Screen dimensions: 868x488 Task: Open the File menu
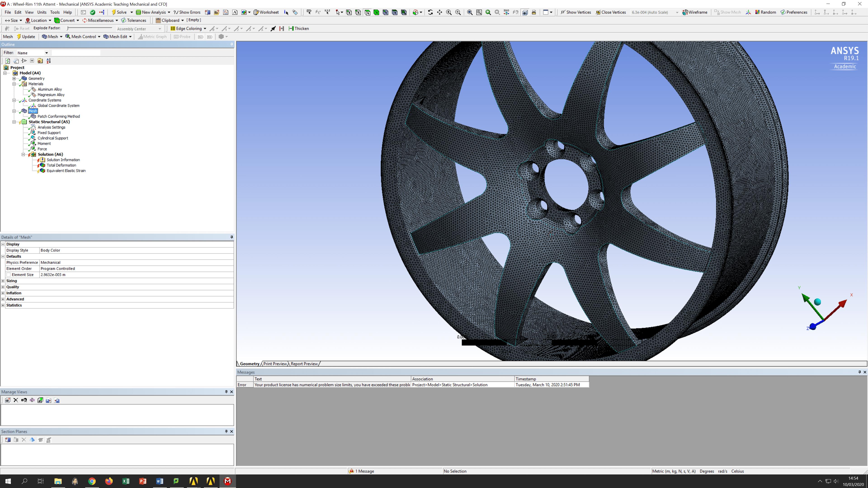(8, 12)
